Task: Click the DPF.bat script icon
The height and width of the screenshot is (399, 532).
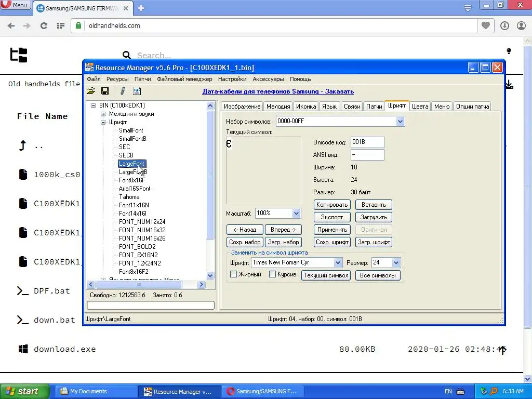Action: (x=23, y=291)
